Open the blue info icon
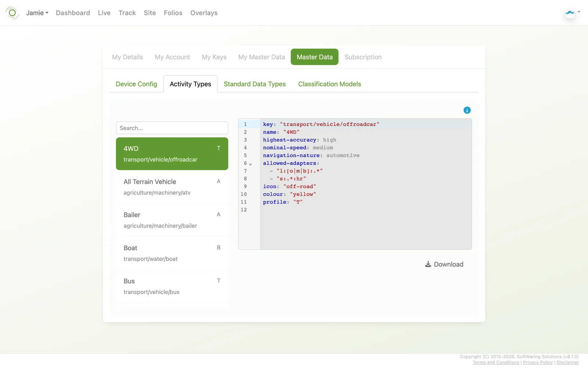 tap(467, 110)
